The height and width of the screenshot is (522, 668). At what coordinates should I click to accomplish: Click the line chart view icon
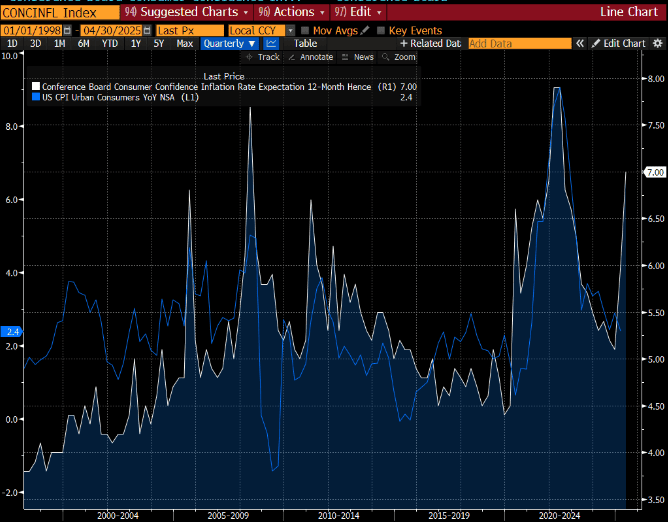coord(271,44)
